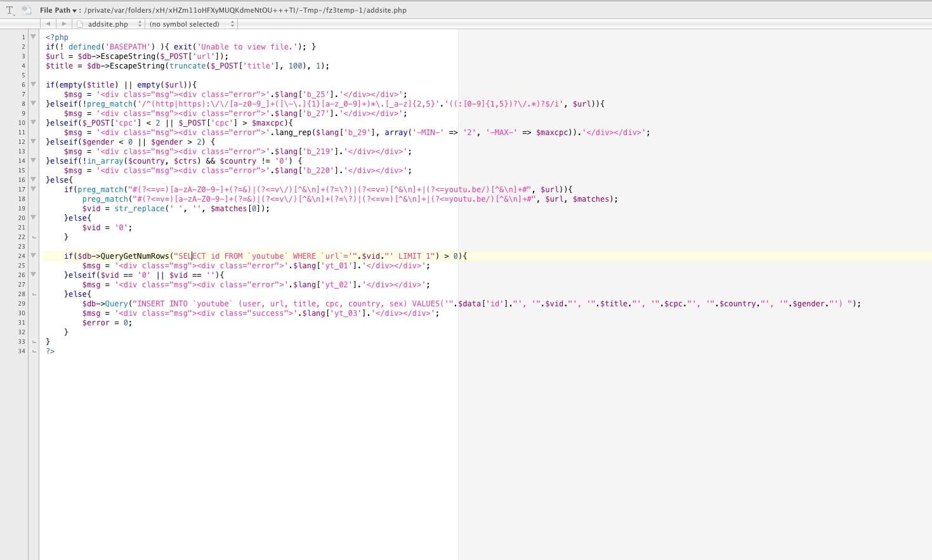This screenshot has width=932, height=560.
Task: Click the document icon in the toolbar
Action: pyautogui.click(x=26, y=10)
